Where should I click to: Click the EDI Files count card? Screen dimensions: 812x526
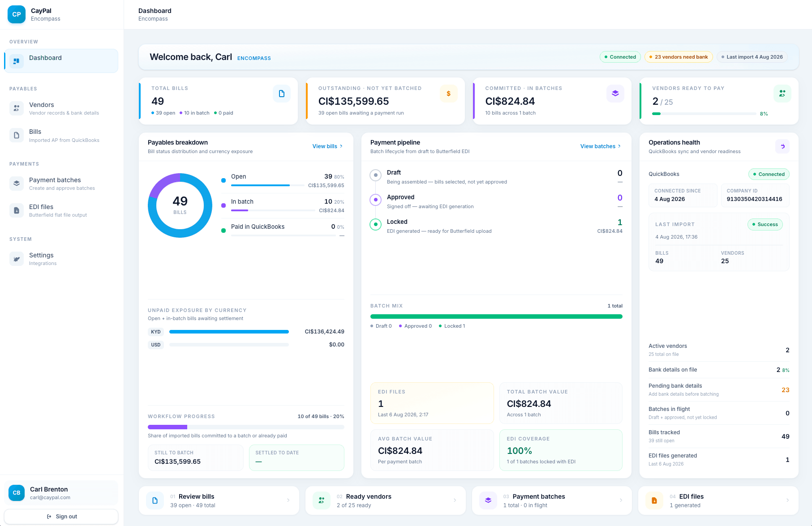pos(432,403)
